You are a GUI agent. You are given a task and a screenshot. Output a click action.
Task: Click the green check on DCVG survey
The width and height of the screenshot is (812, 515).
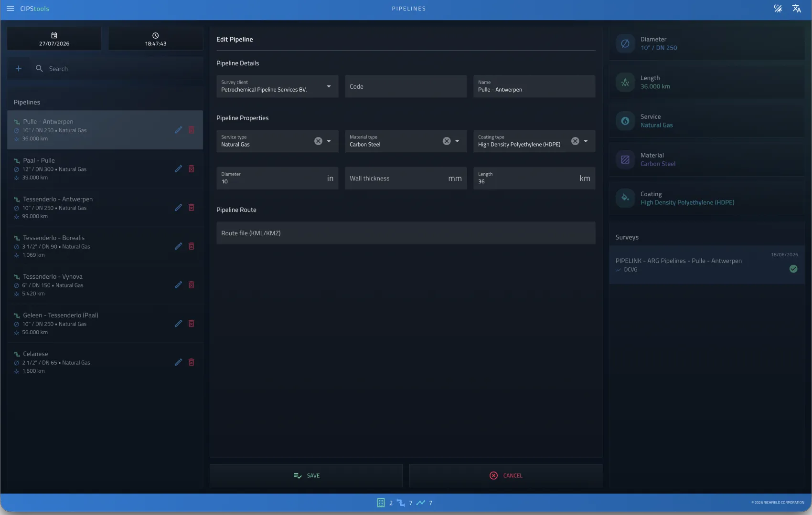(793, 269)
